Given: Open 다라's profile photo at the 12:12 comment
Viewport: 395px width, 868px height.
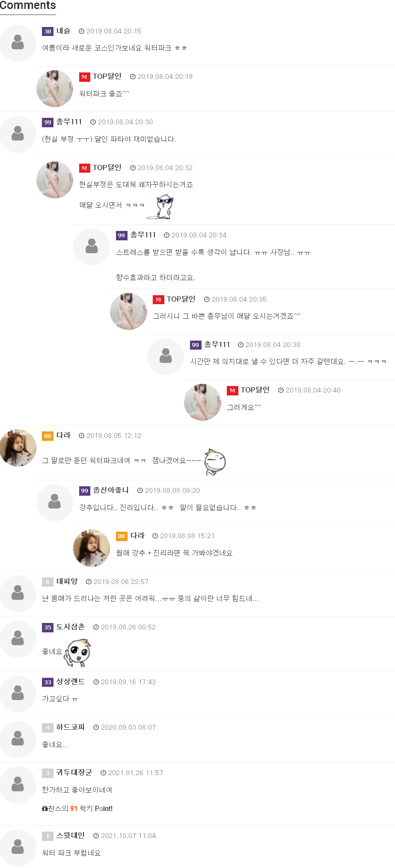Looking at the screenshot, I should 18,448.
